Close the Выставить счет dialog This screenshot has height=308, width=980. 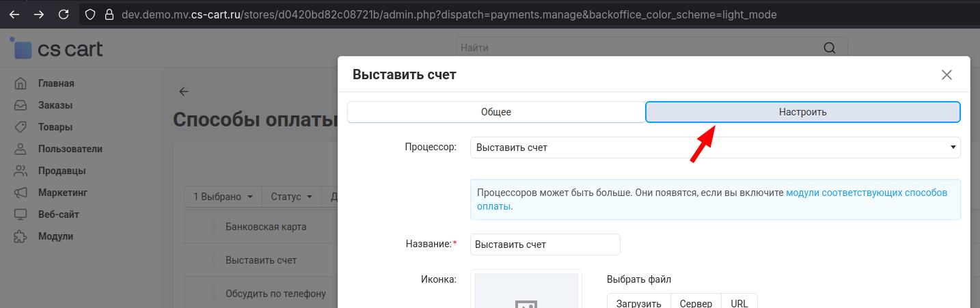(x=947, y=74)
